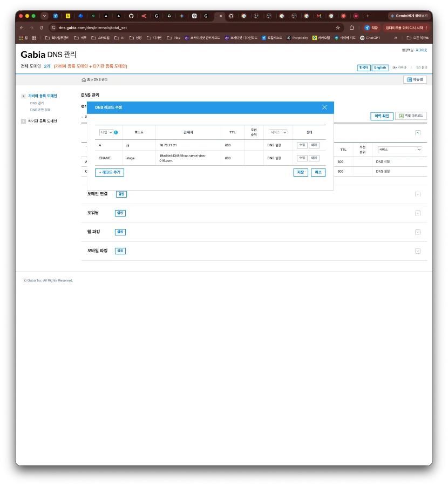This screenshot has width=448, height=486.
Task: Expand the 웹 파킹 section chevron
Action: coord(418,232)
